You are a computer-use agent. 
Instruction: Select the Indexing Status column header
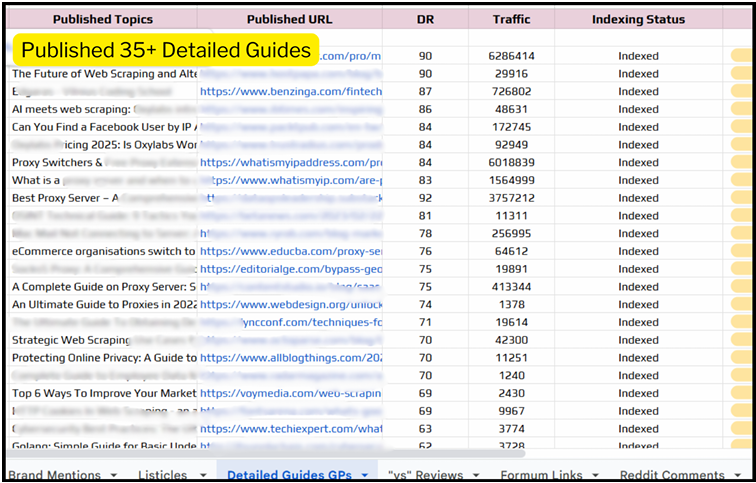point(638,19)
